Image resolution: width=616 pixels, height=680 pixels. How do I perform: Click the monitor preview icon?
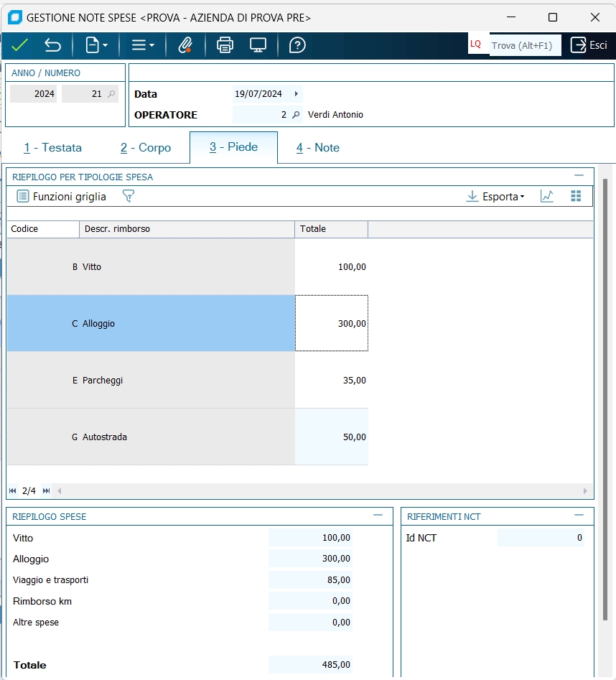[258, 45]
